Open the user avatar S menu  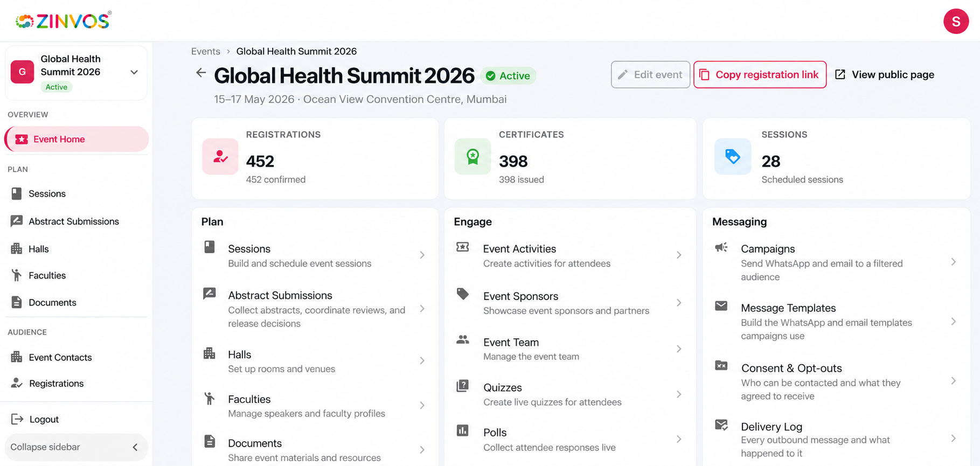(956, 21)
